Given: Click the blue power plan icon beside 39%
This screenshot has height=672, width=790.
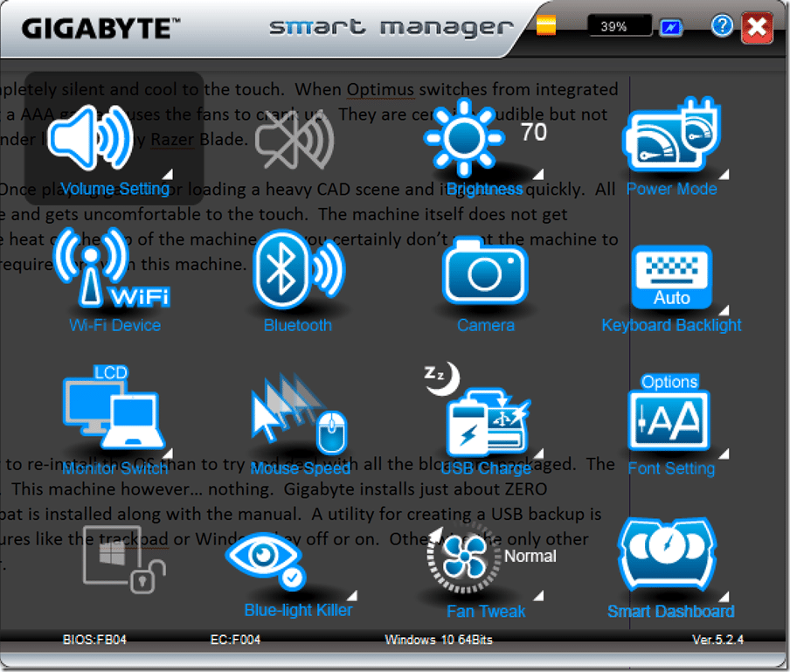Looking at the screenshot, I should [671, 27].
